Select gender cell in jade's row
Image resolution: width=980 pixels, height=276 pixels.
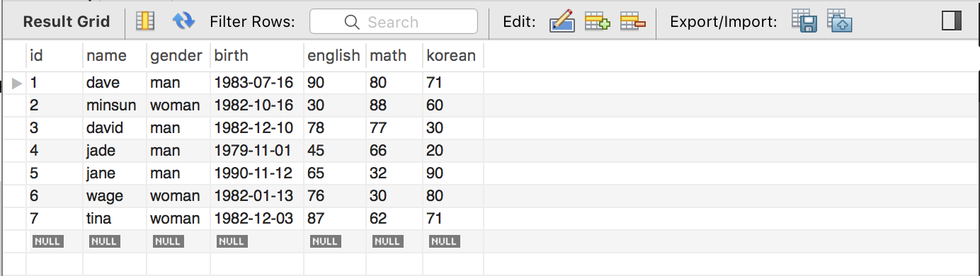[x=178, y=151]
